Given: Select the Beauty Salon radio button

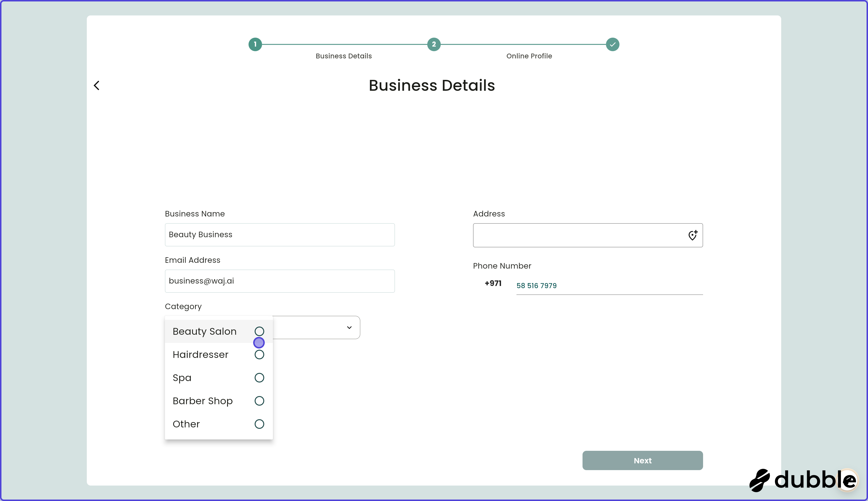Looking at the screenshot, I should pos(259,331).
